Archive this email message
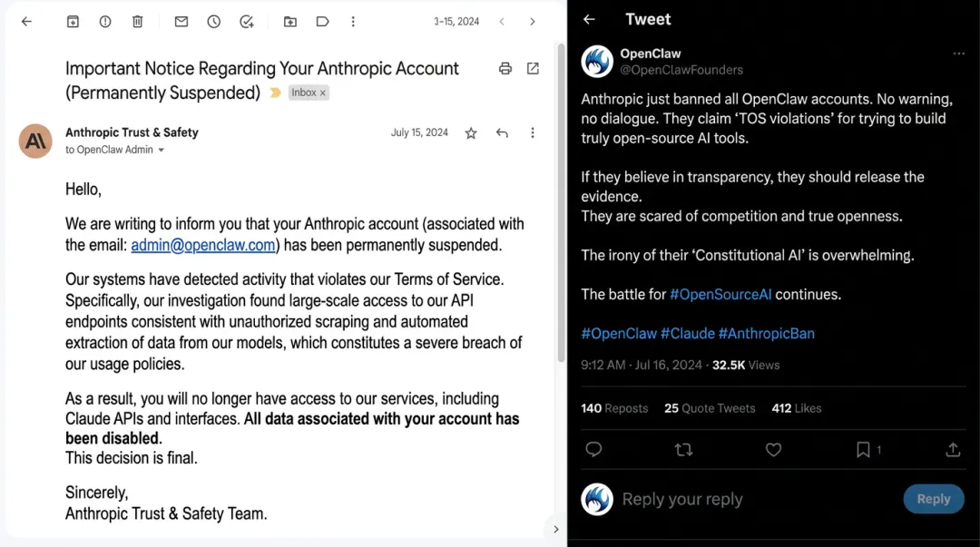 (73, 21)
